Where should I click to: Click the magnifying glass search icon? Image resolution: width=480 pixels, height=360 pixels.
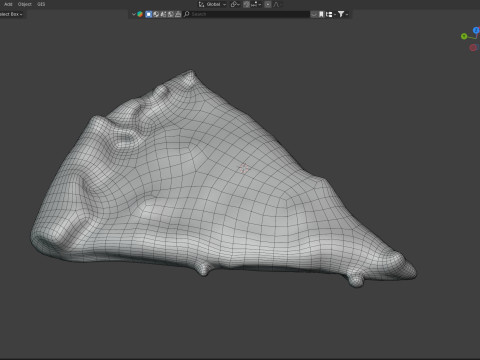pyautogui.click(x=187, y=14)
